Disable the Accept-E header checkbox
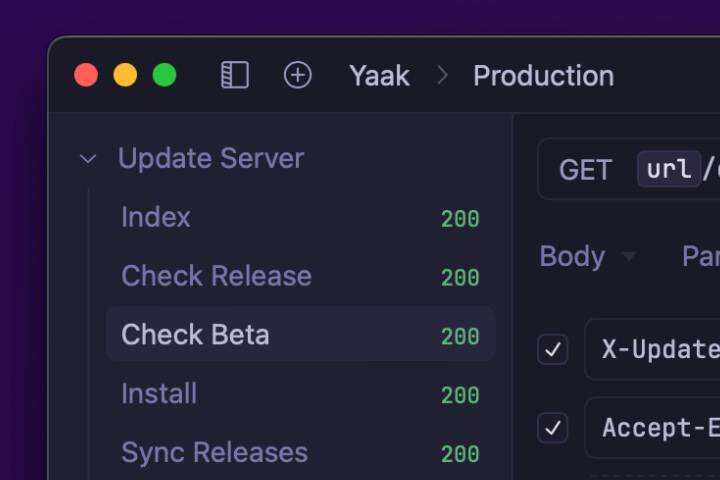This screenshot has height=480, width=720. tap(553, 428)
